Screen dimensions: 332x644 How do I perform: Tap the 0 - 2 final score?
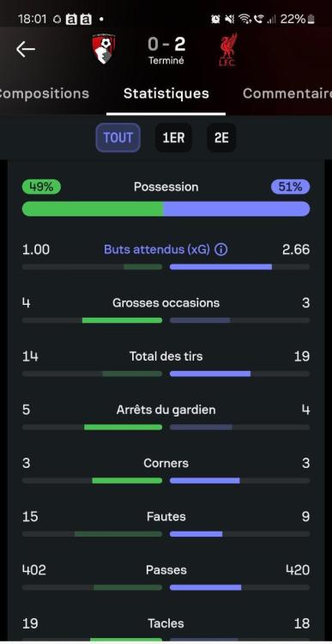click(x=166, y=45)
